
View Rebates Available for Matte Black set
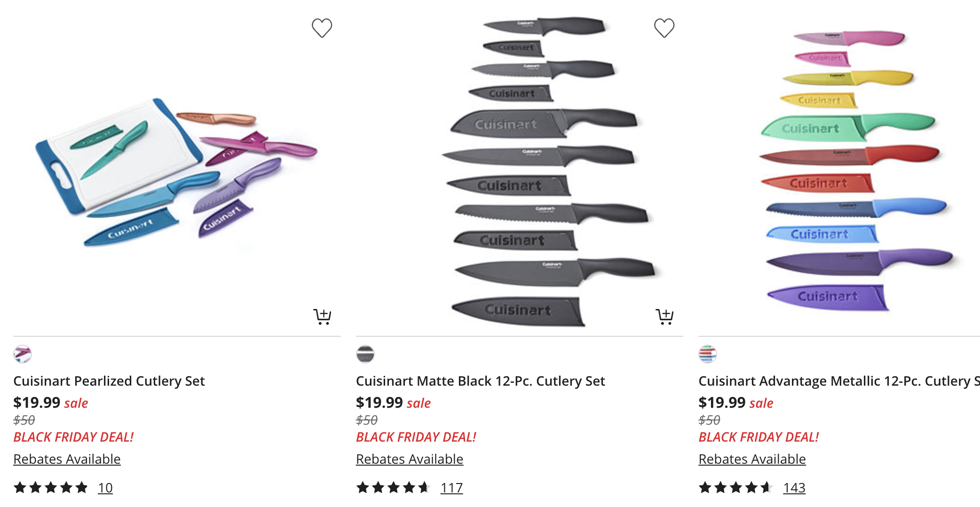click(x=410, y=459)
